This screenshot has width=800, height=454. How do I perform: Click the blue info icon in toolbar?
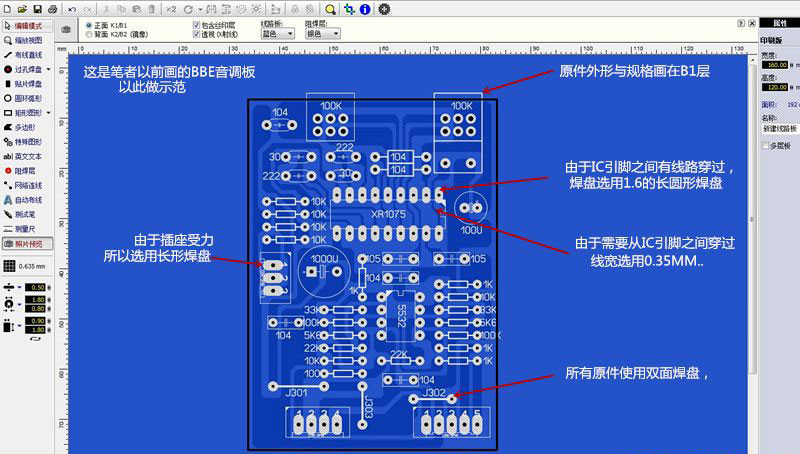[365, 9]
